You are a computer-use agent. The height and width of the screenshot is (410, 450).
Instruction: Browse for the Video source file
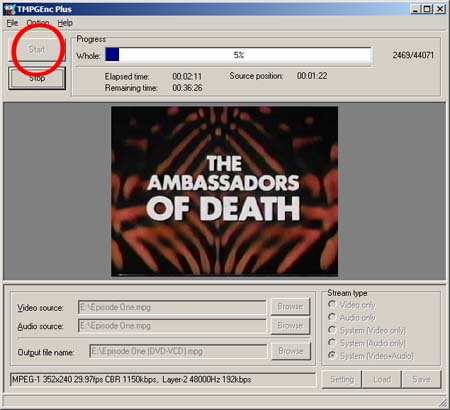[290, 307]
